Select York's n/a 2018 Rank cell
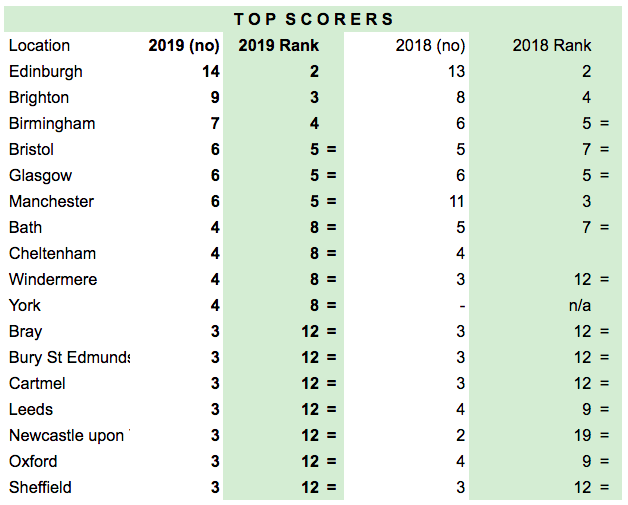Image resolution: width=628 pixels, height=505 pixels. click(580, 305)
